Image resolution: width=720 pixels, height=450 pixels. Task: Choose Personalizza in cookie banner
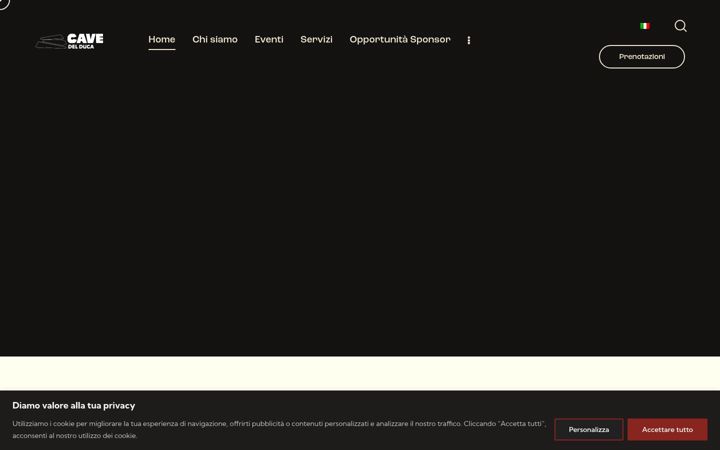click(x=589, y=430)
